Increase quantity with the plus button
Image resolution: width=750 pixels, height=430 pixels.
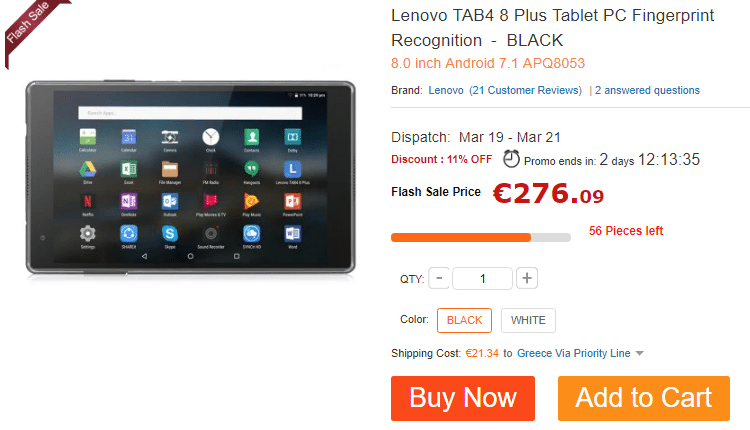click(x=527, y=278)
